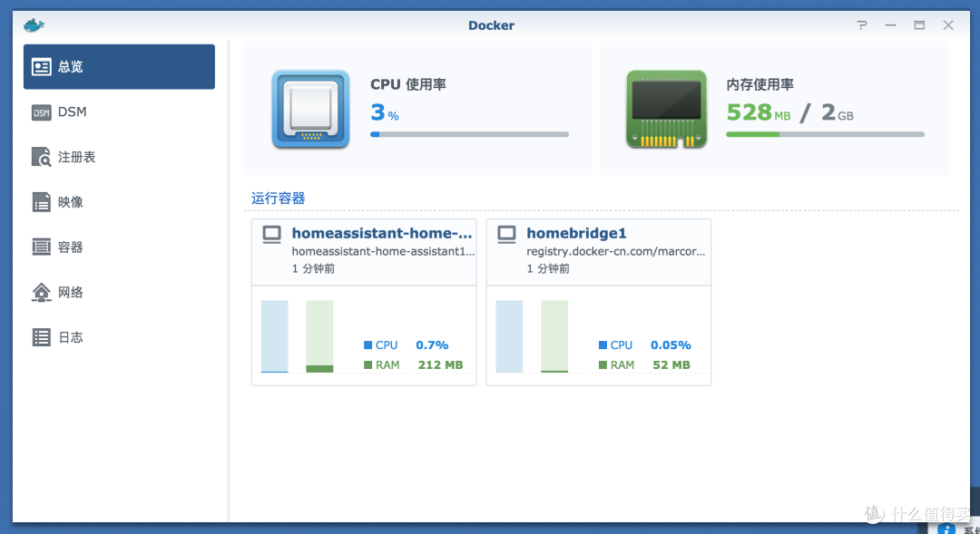
Task: Click the DSM sidebar icon
Action: tap(41, 112)
